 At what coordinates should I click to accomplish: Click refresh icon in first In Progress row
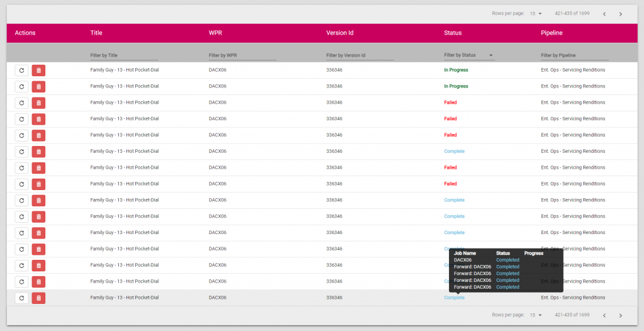coord(21,70)
